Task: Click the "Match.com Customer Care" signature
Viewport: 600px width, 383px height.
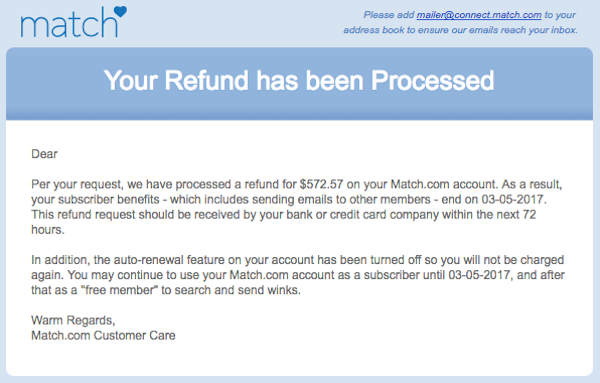Action: [103, 336]
